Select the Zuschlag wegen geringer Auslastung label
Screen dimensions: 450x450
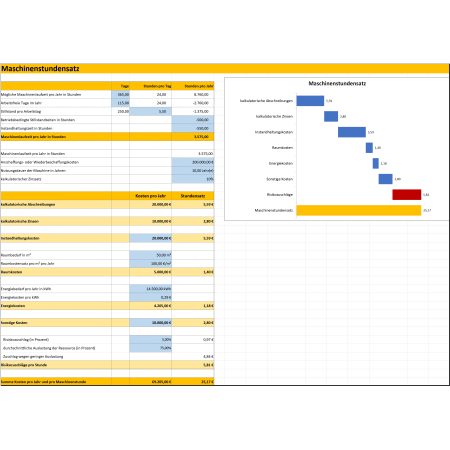(33, 357)
